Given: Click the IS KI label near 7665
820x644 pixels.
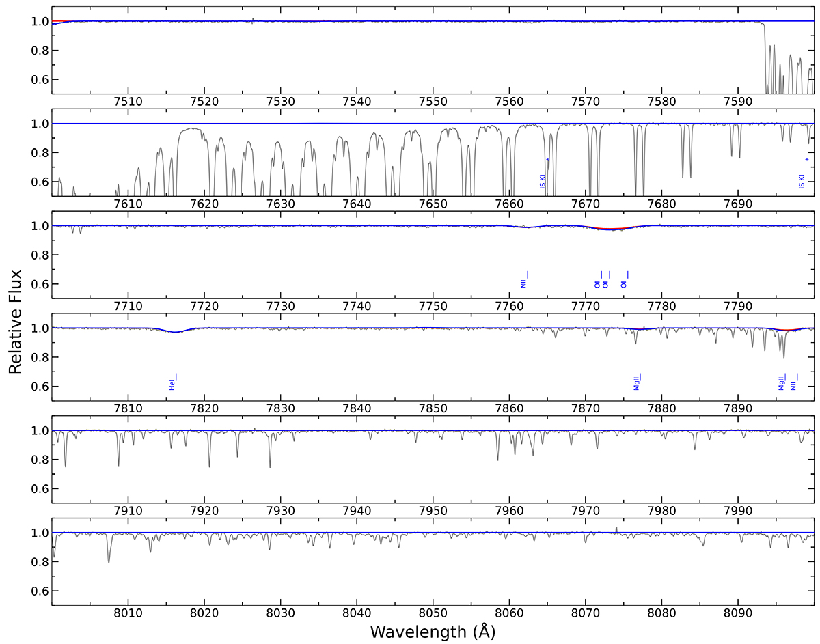Looking at the screenshot, I should [x=543, y=181].
